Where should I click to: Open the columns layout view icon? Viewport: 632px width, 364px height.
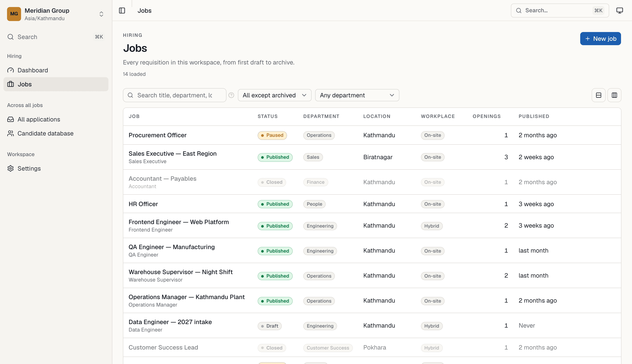(614, 95)
